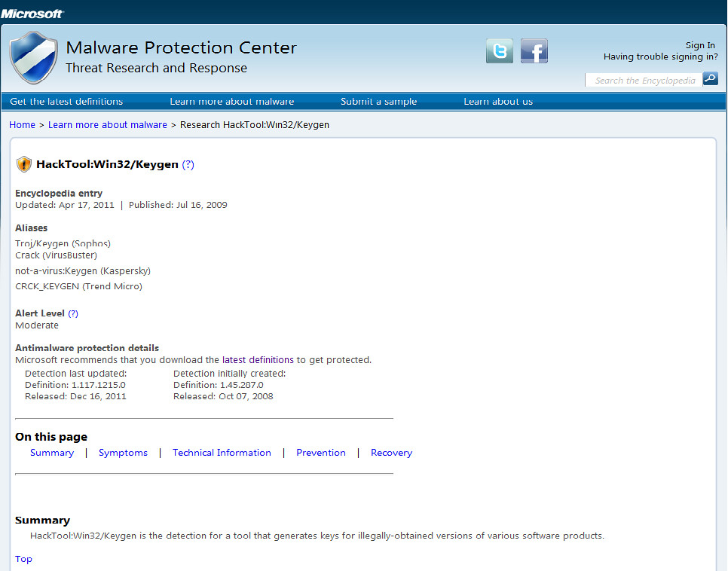The width and height of the screenshot is (728, 571).
Task: Click Learn more about malware breadcrumb
Action: (108, 125)
